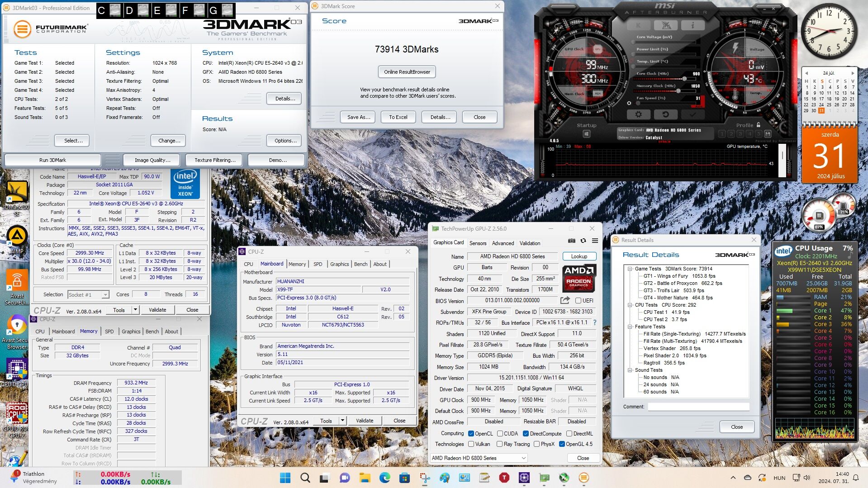868x488 pixels.
Task: Collapse Feature Tests tree node
Action: (630, 327)
